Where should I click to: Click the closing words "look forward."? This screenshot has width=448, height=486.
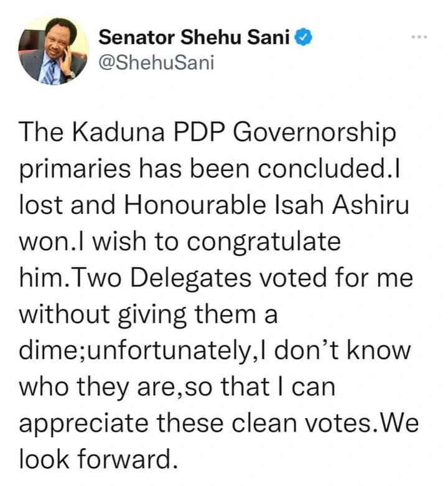pyautogui.click(x=95, y=459)
